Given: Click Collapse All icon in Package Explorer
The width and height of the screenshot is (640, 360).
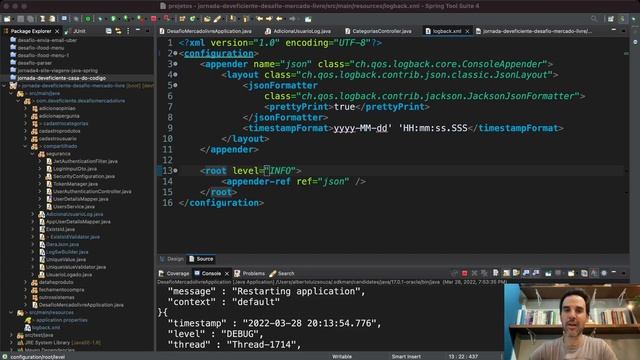Looking at the screenshot, I should pos(109,31).
